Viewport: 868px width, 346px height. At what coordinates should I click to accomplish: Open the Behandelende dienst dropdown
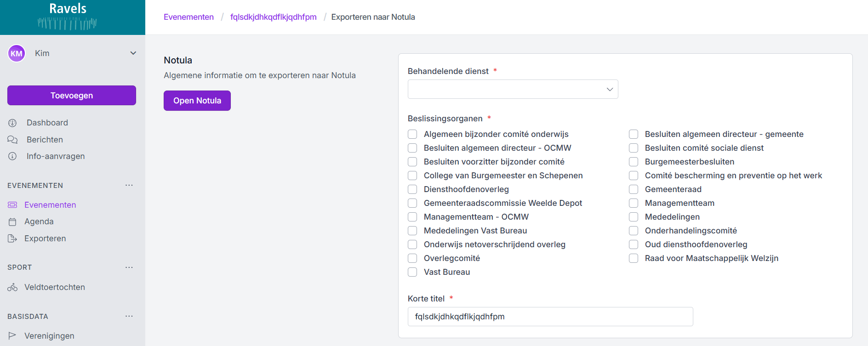click(x=513, y=89)
